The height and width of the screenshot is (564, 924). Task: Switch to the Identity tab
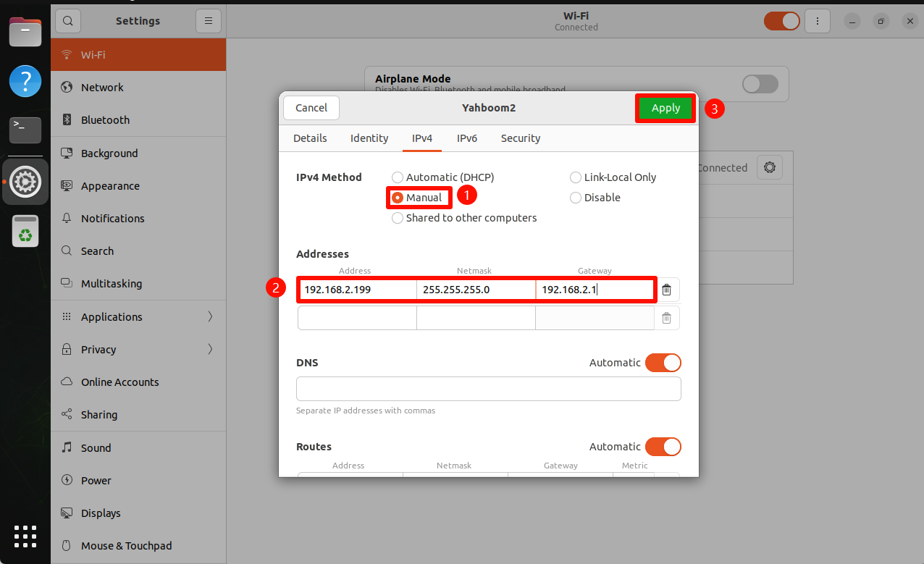click(369, 138)
